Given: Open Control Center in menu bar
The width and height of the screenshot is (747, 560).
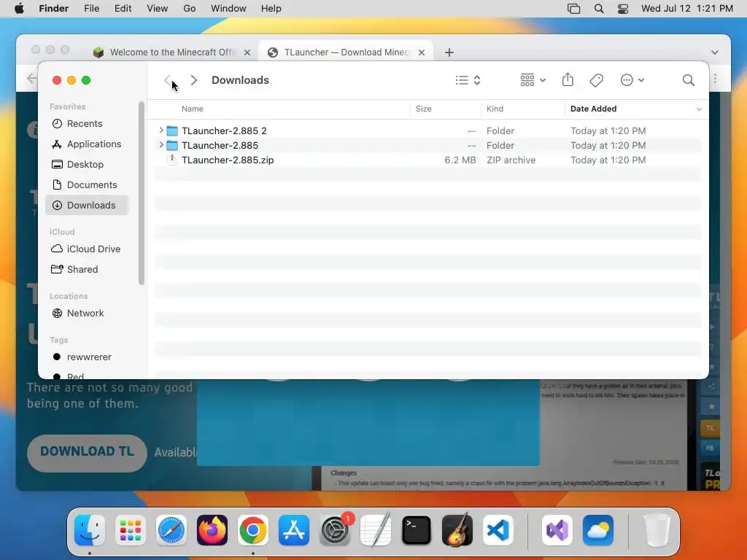Looking at the screenshot, I should [x=623, y=9].
